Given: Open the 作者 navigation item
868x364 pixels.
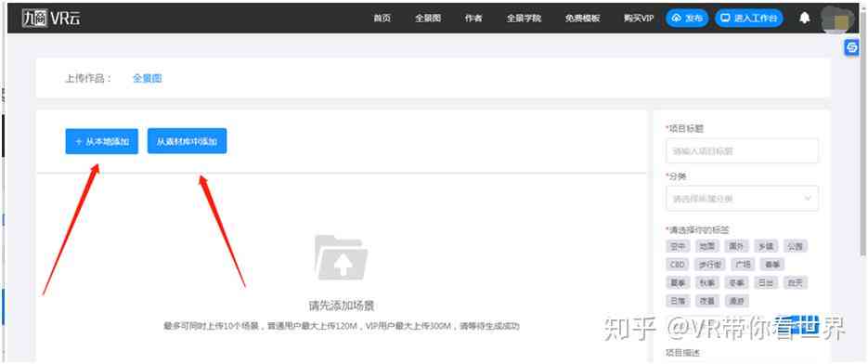Looking at the screenshot, I should pos(473,19).
